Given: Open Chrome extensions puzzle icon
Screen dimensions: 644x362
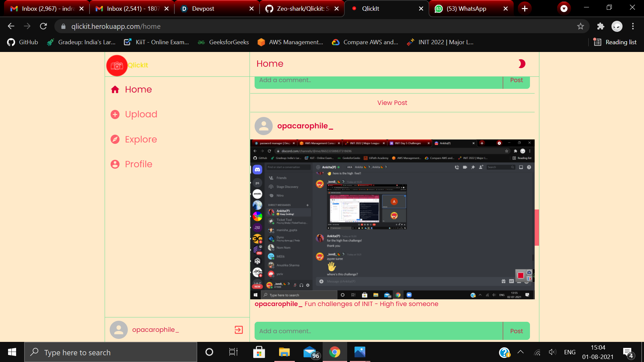Looking at the screenshot, I should coord(601,26).
